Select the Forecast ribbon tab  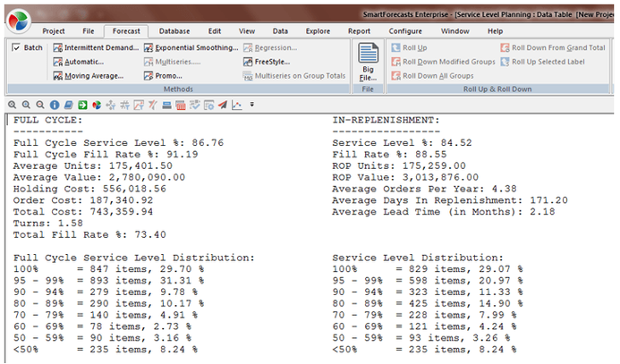(x=126, y=31)
